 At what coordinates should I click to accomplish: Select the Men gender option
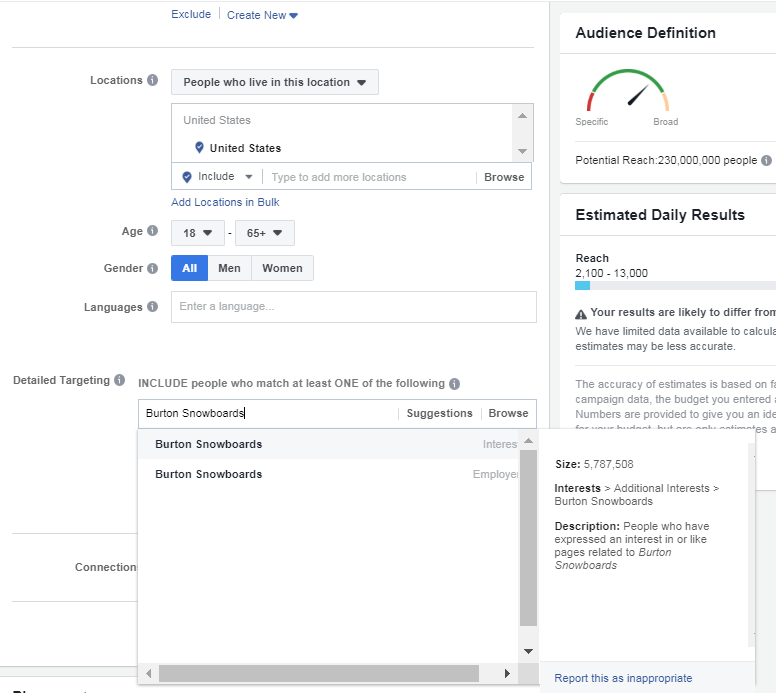(229, 268)
